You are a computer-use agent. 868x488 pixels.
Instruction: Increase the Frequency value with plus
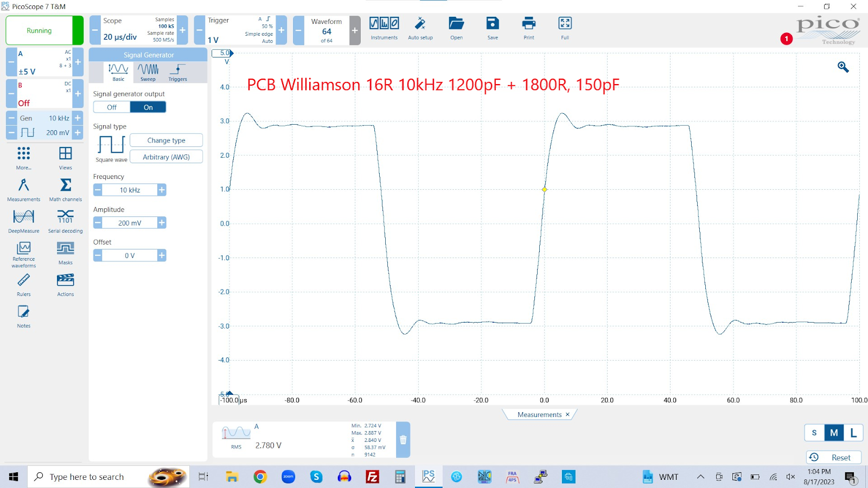coord(162,190)
